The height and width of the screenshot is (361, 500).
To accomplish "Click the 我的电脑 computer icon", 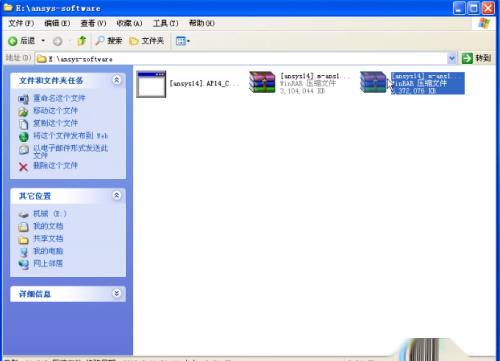I will 23,252.
